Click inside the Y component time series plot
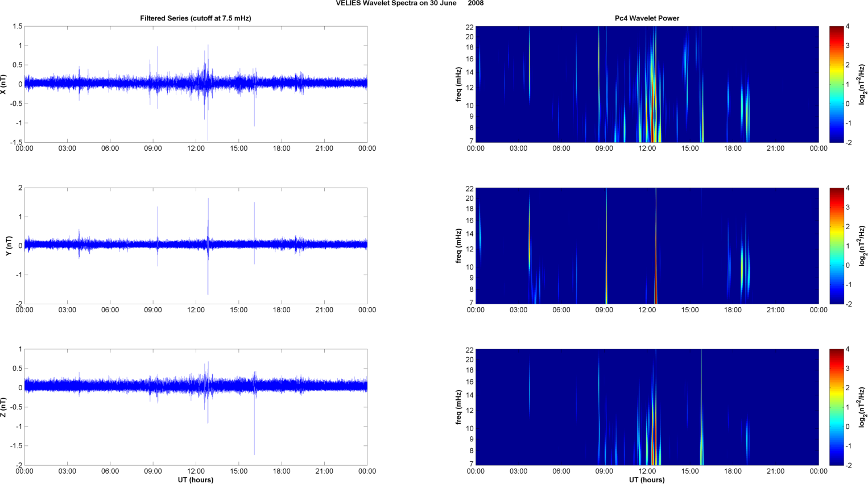 [195, 246]
